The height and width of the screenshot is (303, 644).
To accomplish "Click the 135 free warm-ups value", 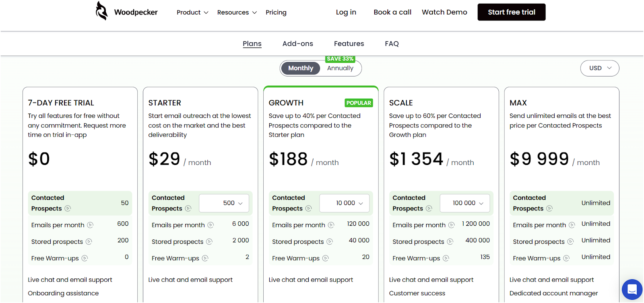I will [485, 257].
